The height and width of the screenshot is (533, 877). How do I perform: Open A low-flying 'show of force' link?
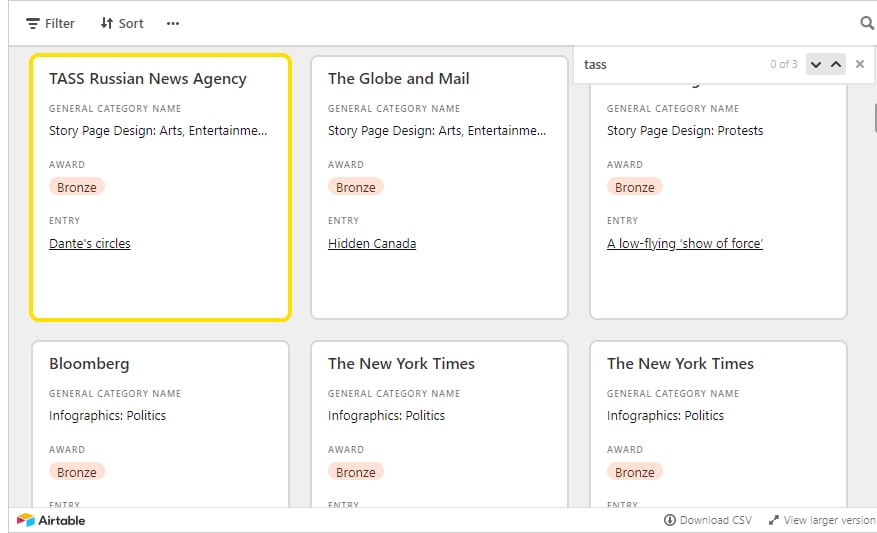click(x=685, y=244)
